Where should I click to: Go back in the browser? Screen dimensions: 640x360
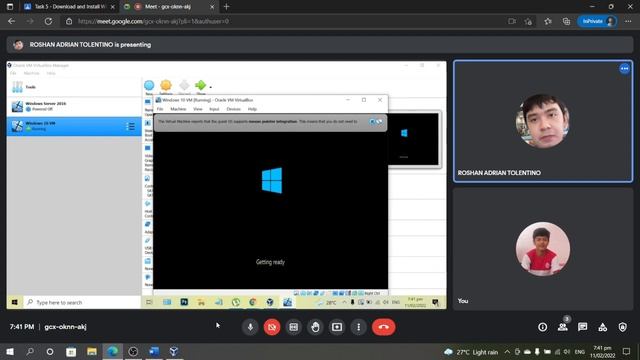[11, 21]
